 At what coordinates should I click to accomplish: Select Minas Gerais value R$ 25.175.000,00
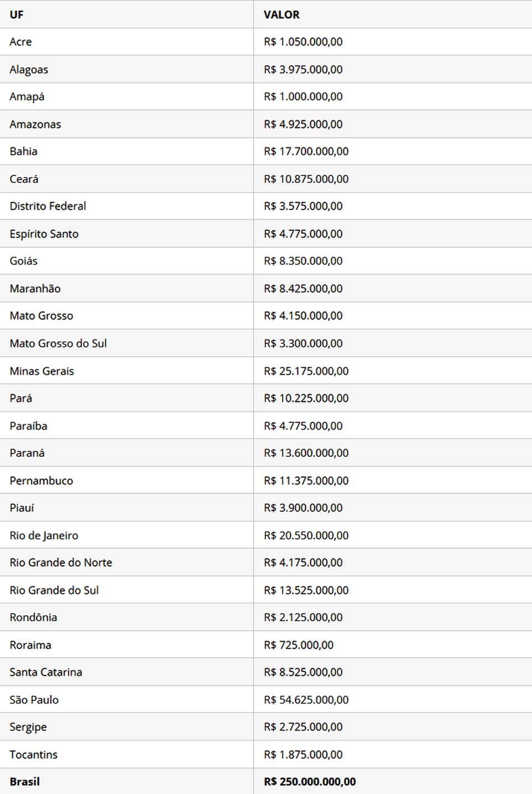click(306, 371)
